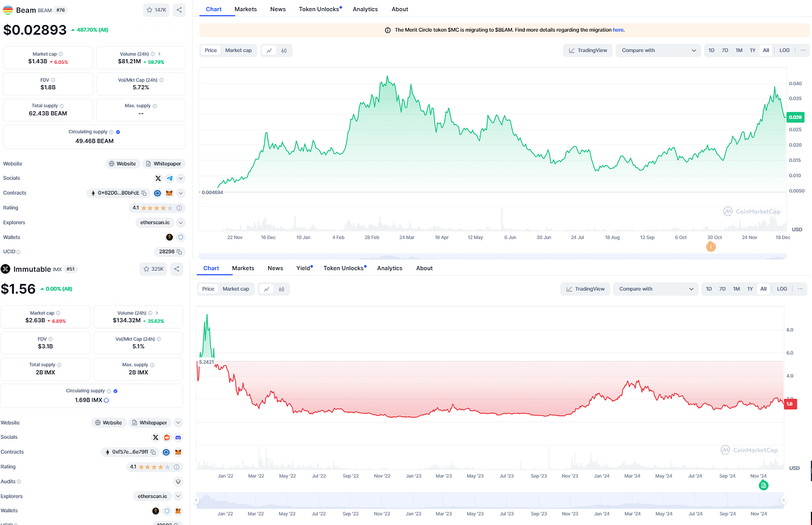Set Beam chart range to 1M

pyautogui.click(x=739, y=50)
